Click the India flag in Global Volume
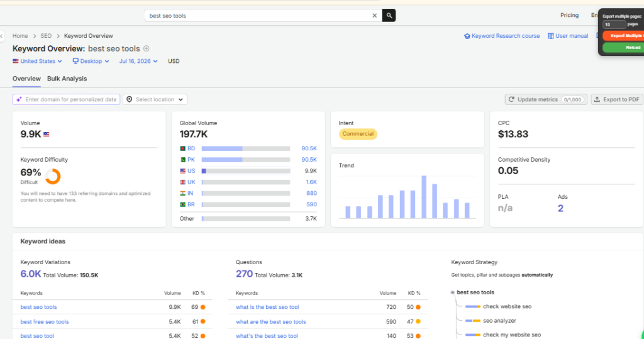 (183, 193)
